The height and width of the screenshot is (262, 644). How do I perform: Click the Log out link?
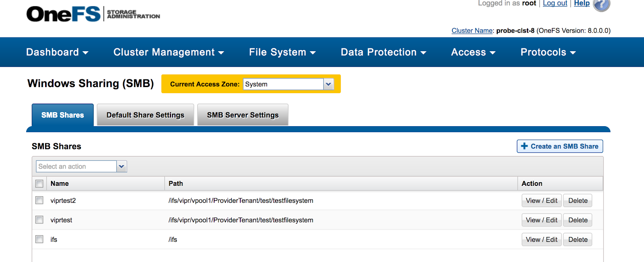point(555,3)
